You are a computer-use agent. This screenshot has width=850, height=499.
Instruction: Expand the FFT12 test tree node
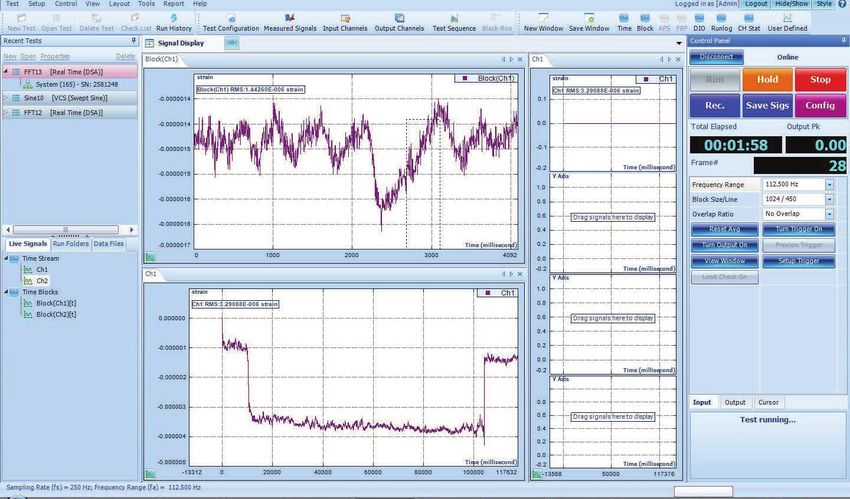6,113
